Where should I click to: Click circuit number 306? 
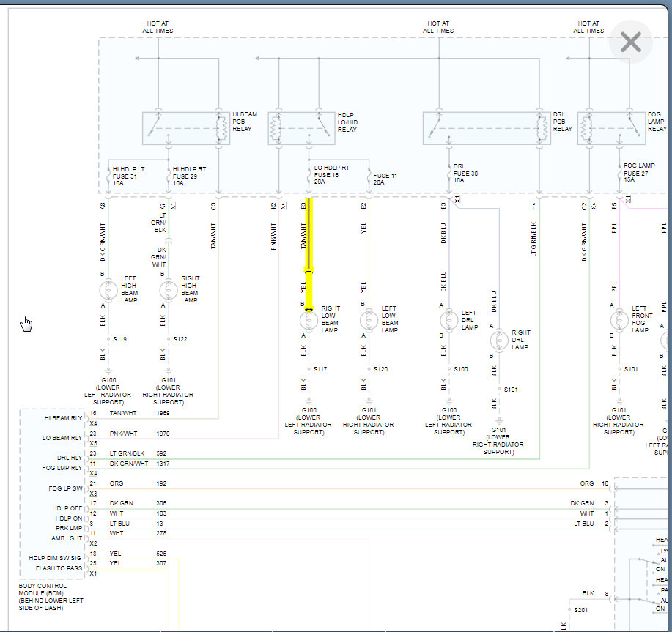(x=161, y=502)
